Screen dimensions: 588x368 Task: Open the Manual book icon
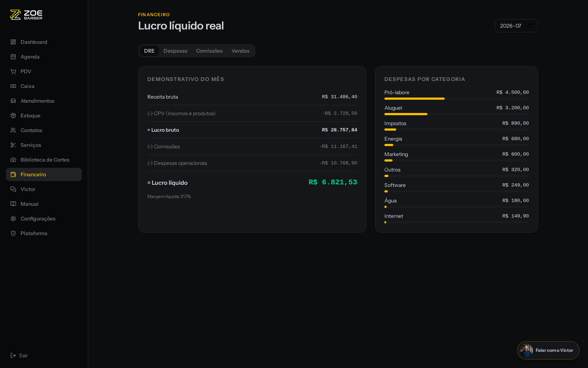[x=13, y=204]
